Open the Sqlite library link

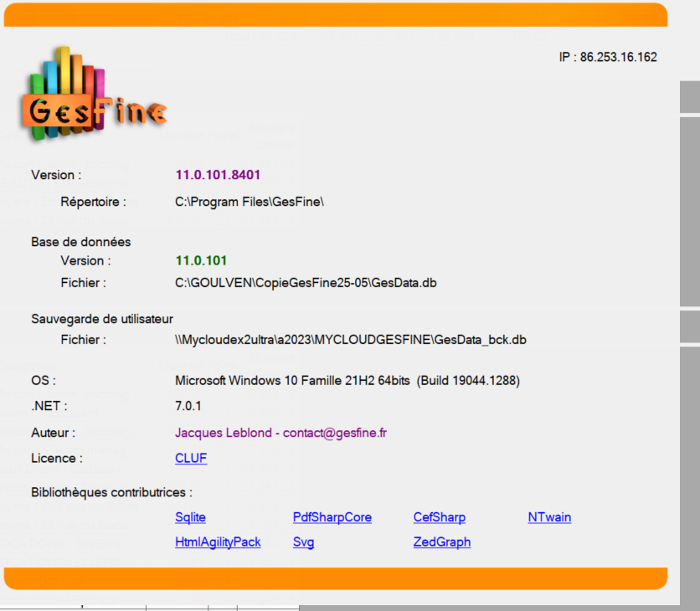[x=190, y=517]
